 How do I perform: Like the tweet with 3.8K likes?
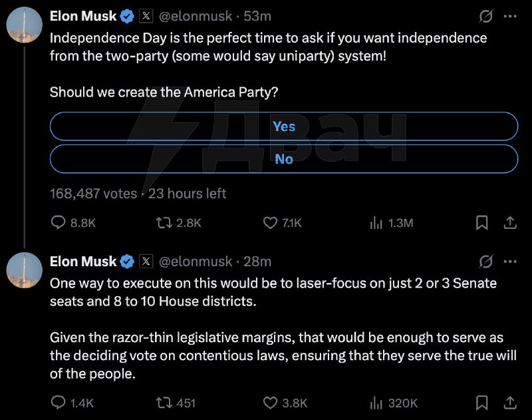point(285,403)
